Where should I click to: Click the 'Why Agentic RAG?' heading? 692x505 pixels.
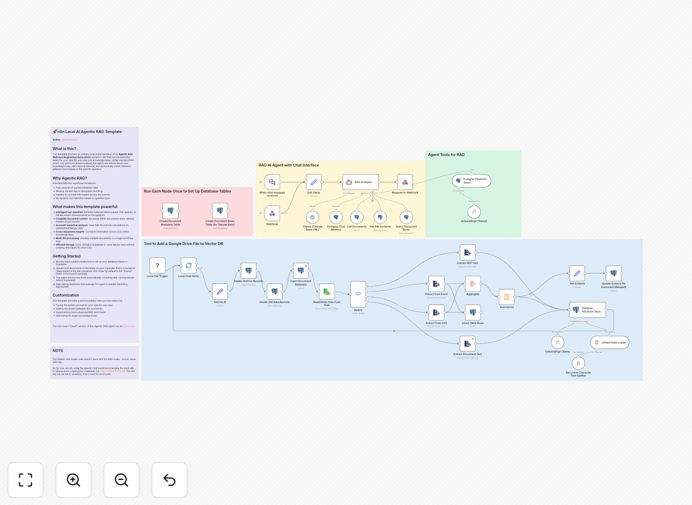point(70,178)
